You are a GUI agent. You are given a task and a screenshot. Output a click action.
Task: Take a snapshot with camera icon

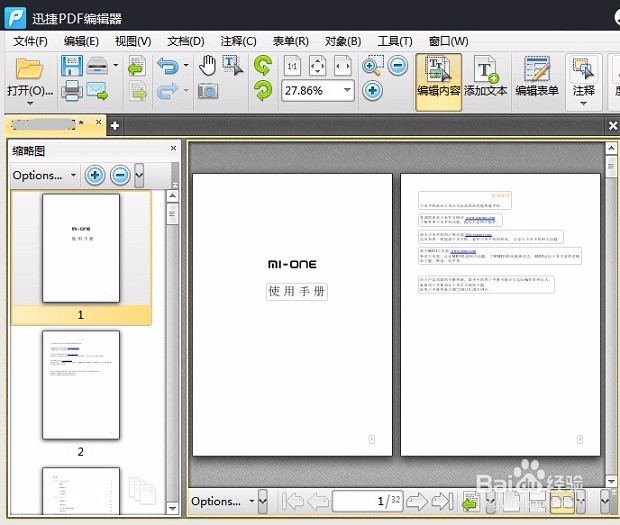coord(208,91)
